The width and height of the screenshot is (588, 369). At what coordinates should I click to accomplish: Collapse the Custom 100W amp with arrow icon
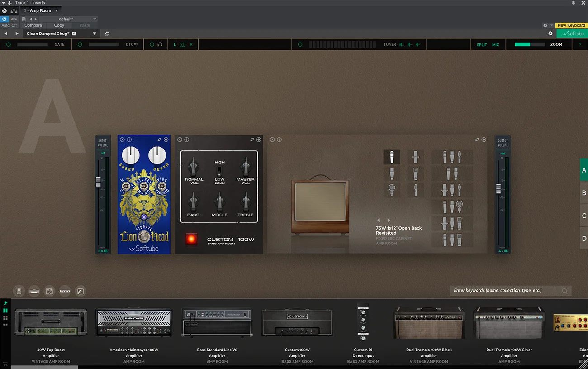pos(252,139)
